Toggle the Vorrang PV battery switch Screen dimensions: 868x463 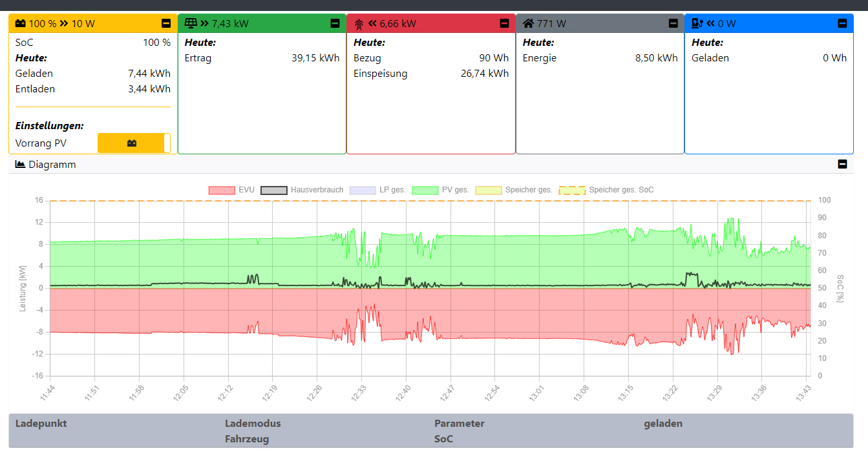tap(134, 143)
